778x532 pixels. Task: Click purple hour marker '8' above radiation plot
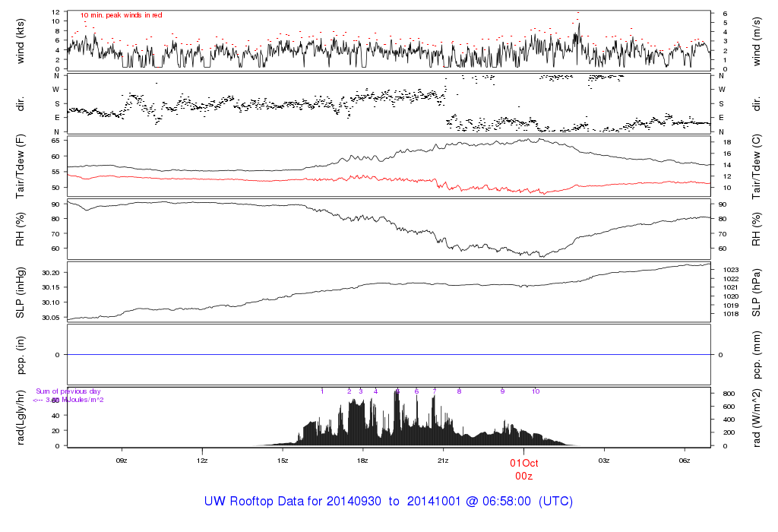(460, 391)
